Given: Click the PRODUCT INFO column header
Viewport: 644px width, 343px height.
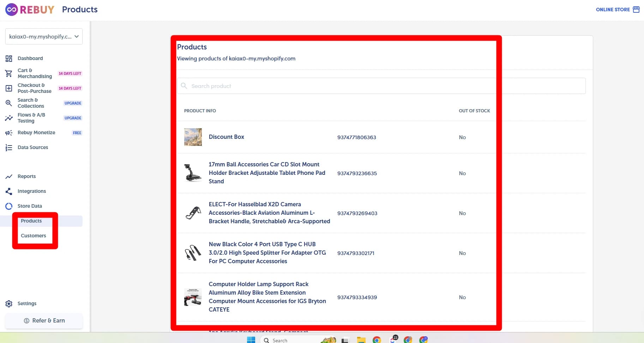Looking at the screenshot, I should (x=200, y=111).
